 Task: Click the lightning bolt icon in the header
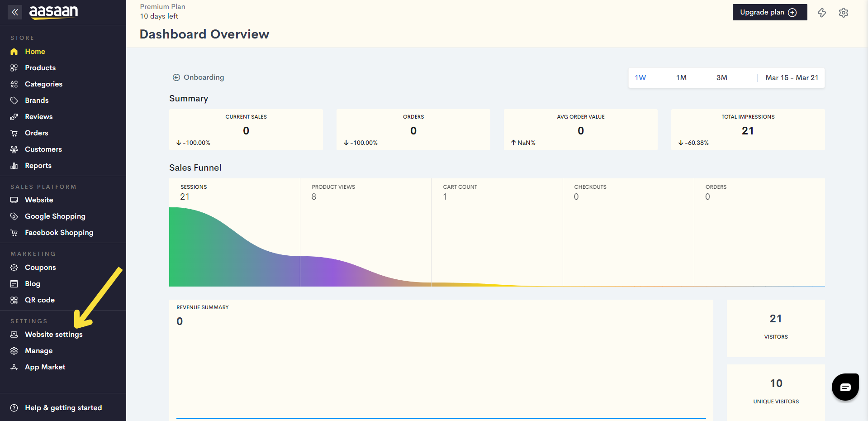[x=822, y=13]
